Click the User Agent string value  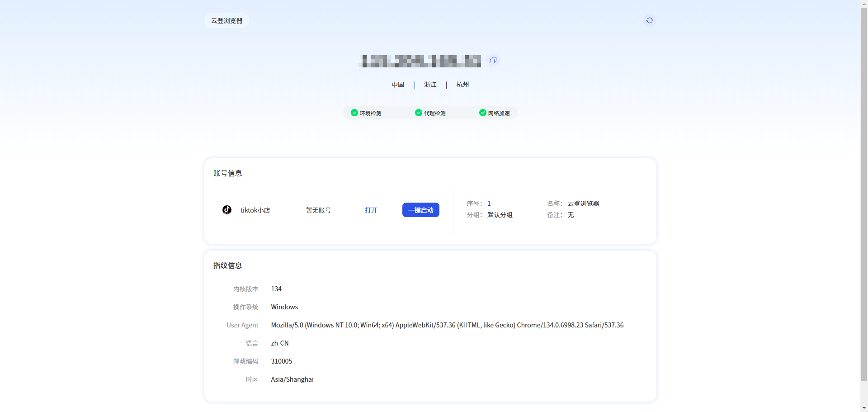(447, 325)
